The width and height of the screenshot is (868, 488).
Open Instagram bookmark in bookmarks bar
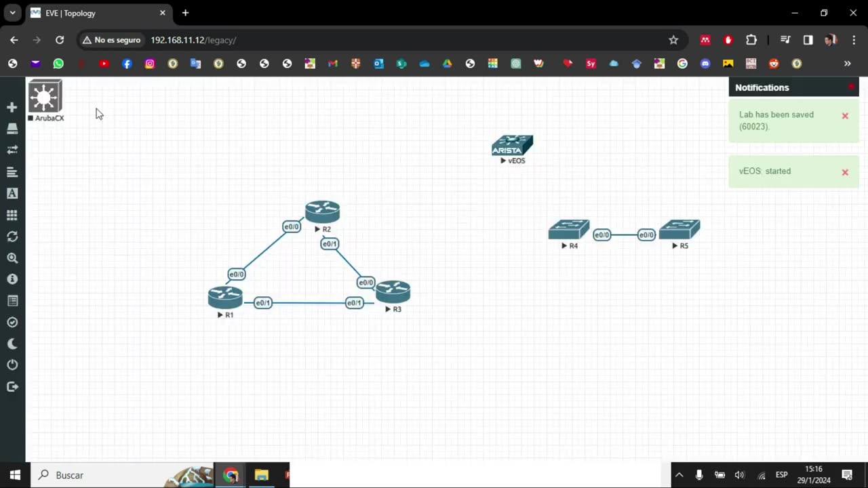[x=150, y=64]
